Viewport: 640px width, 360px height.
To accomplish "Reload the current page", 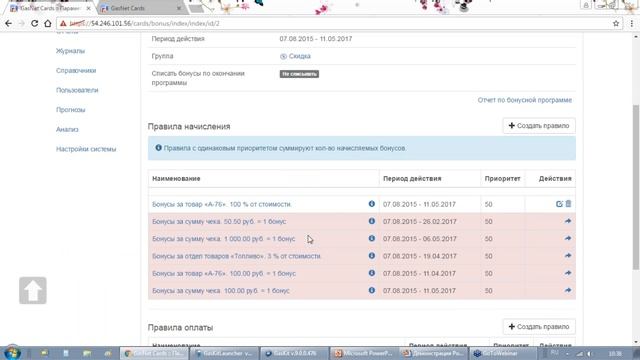I will pyautogui.click(x=35, y=24).
